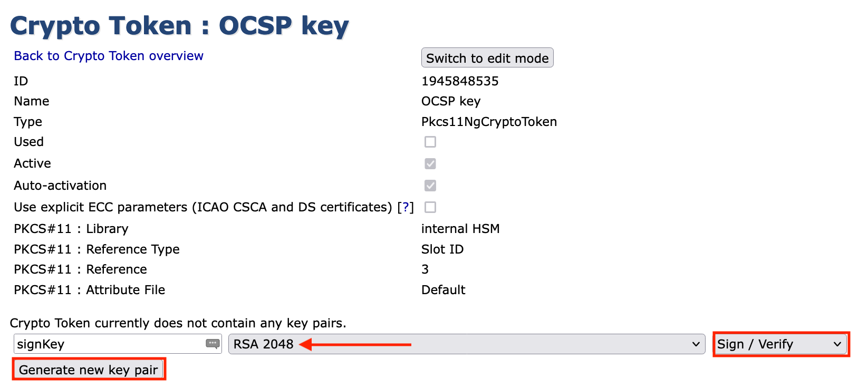Toggle the Active checkbox

(430, 164)
